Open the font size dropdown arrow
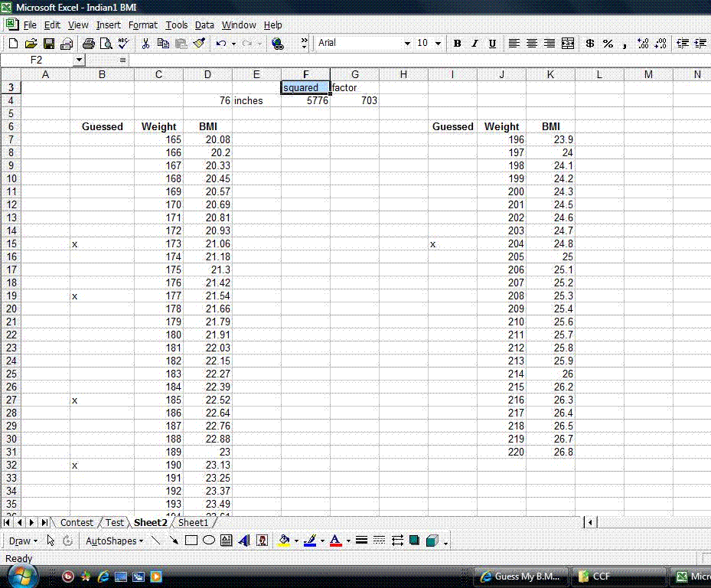The height and width of the screenshot is (588, 711). click(x=438, y=44)
